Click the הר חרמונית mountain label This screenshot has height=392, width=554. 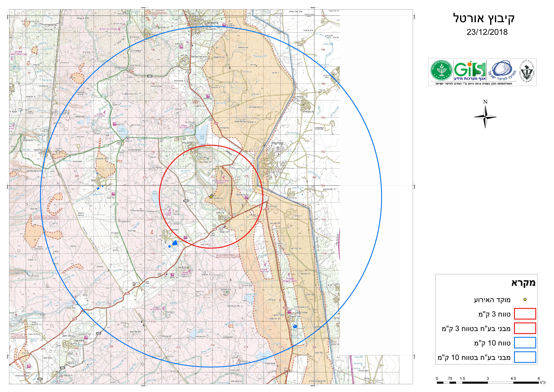219,57
